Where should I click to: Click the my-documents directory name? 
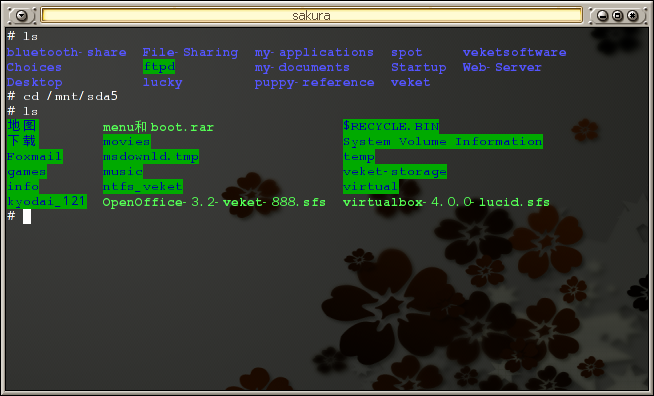tap(302, 68)
